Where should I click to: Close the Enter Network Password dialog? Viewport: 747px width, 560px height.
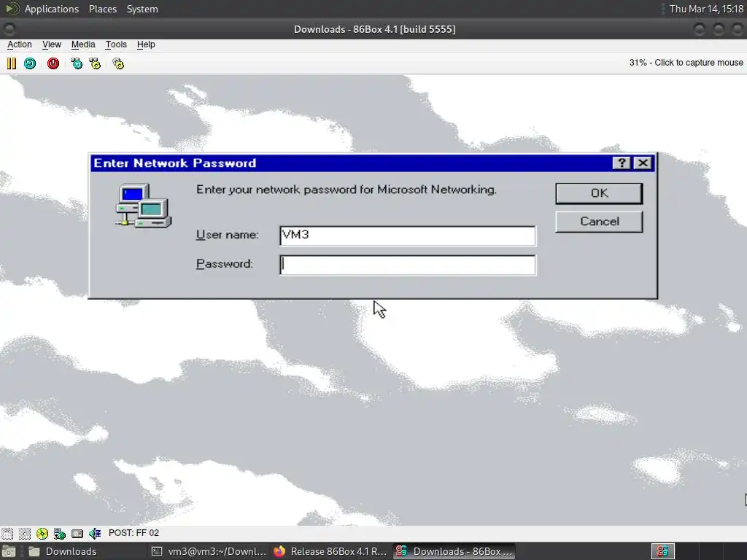coord(643,163)
